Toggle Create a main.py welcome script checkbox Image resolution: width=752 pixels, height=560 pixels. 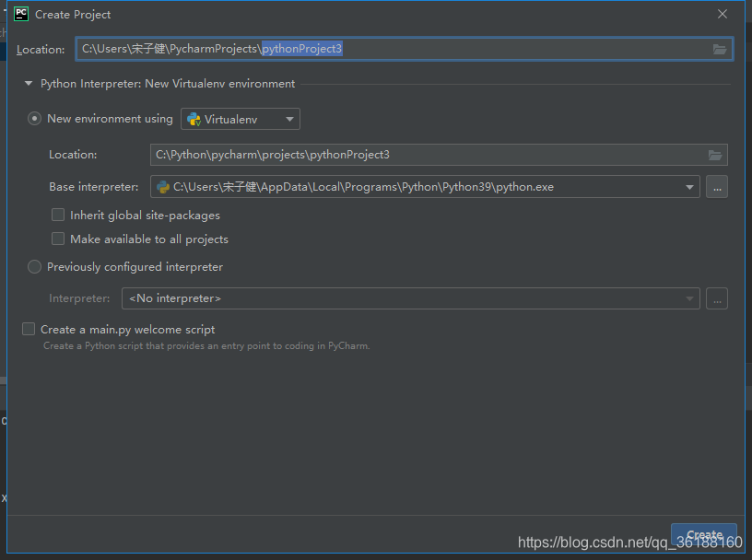point(29,329)
